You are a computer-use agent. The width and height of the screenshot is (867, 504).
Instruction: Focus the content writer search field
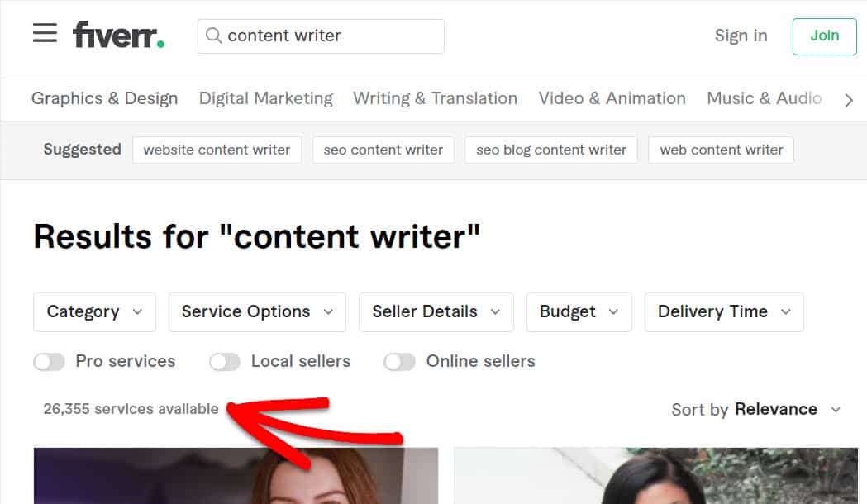coord(321,36)
